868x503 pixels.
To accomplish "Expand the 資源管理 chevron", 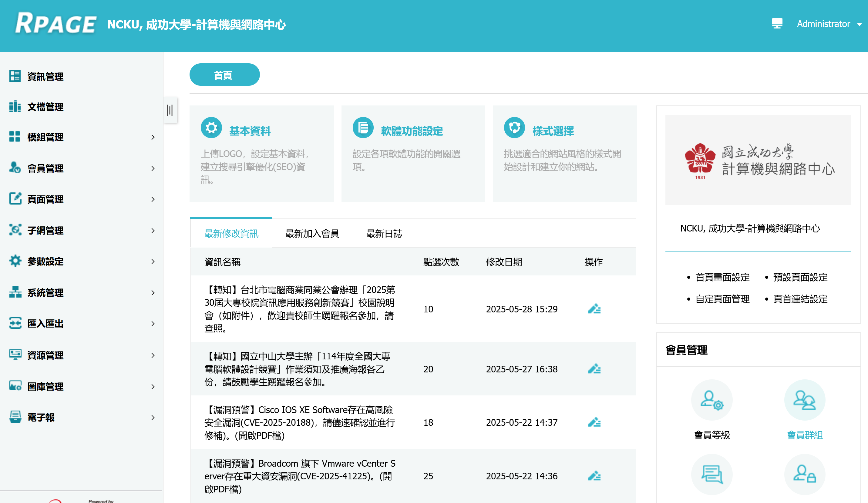I will pyautogui.click(x=153, y=355).
